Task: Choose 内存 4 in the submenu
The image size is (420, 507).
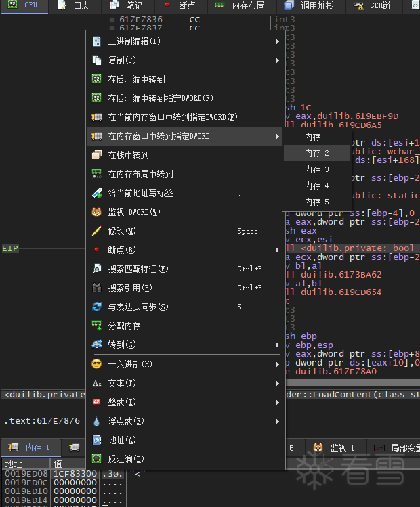Action: pos(317,185)
